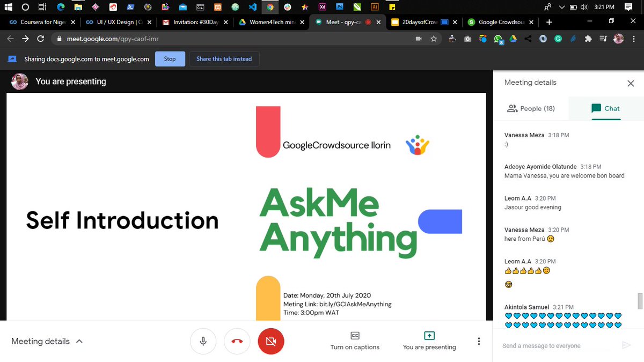Click the presenter avatar beside 'You are presenting'
Image resolution: width=644 pixels, height=362 pixels.
[x=20, y=82]
